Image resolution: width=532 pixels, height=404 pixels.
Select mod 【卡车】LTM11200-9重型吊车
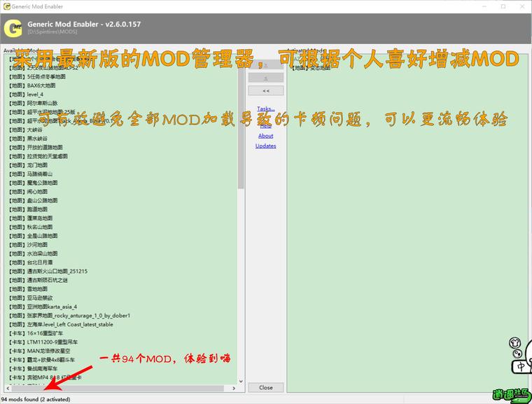coord(43,342)
